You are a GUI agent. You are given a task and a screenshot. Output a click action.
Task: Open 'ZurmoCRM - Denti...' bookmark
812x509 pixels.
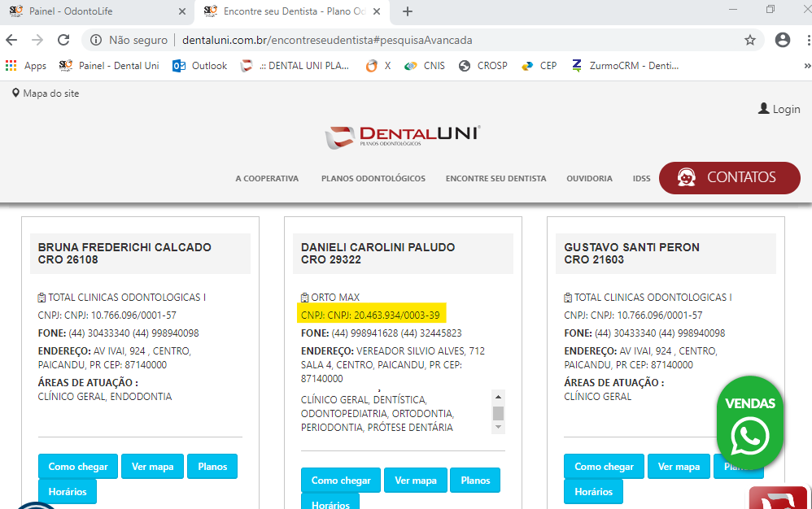pos(625,66)
